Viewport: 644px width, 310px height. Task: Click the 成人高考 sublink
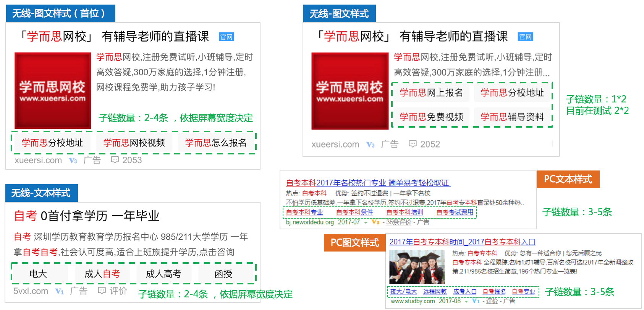pos(163,274)
